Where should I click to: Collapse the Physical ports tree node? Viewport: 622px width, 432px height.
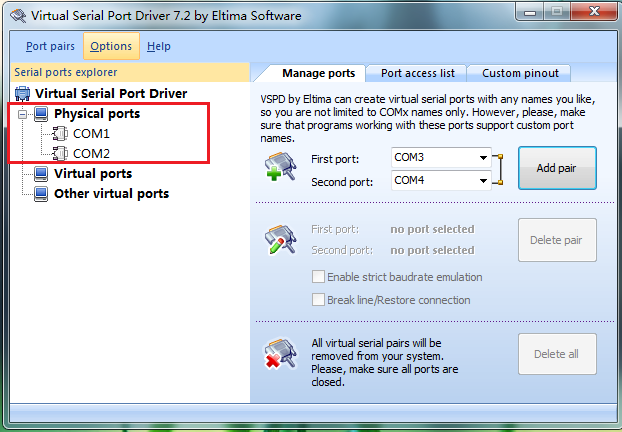[23, 114]
